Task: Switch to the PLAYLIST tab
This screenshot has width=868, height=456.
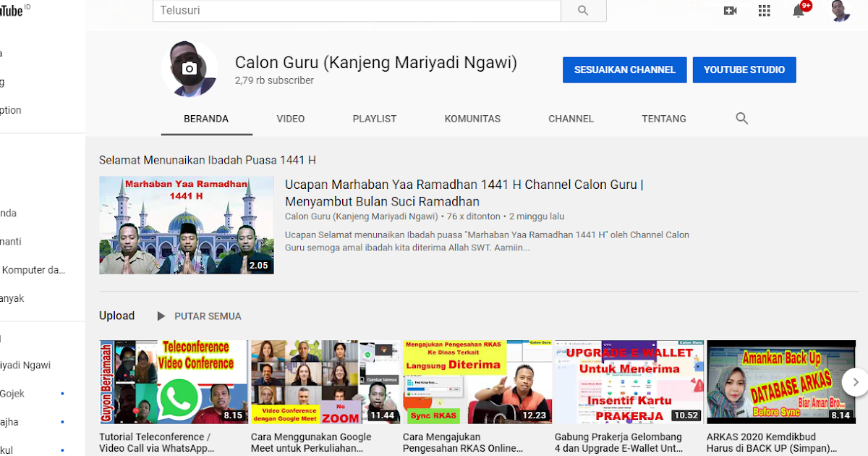Action: (x=375, y=118)
